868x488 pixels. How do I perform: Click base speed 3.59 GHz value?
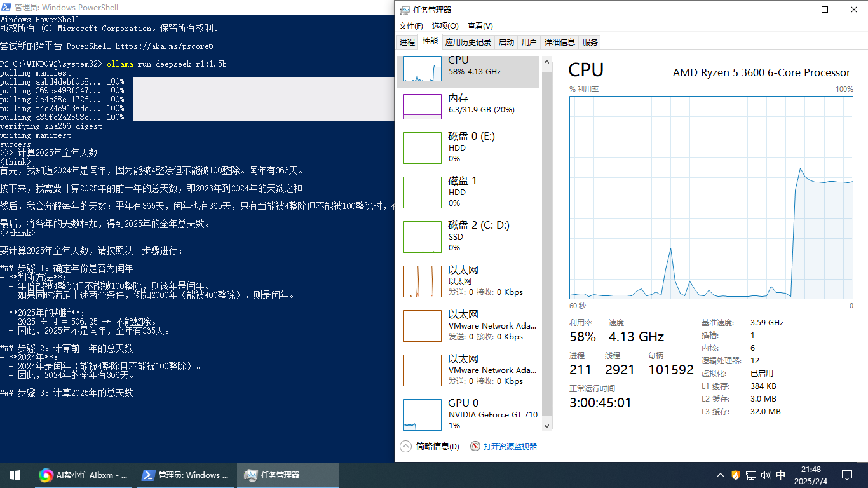point(767,322)
